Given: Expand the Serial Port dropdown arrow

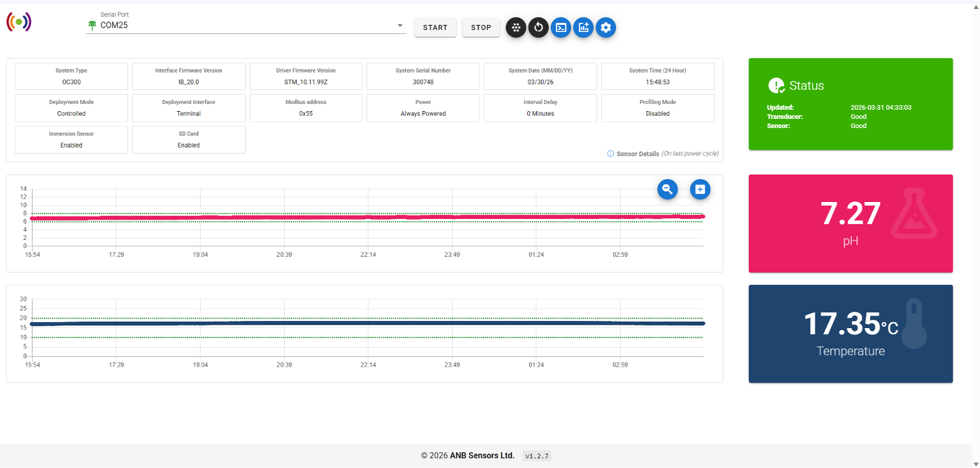Looking at the screenshot, I should 400,26.
